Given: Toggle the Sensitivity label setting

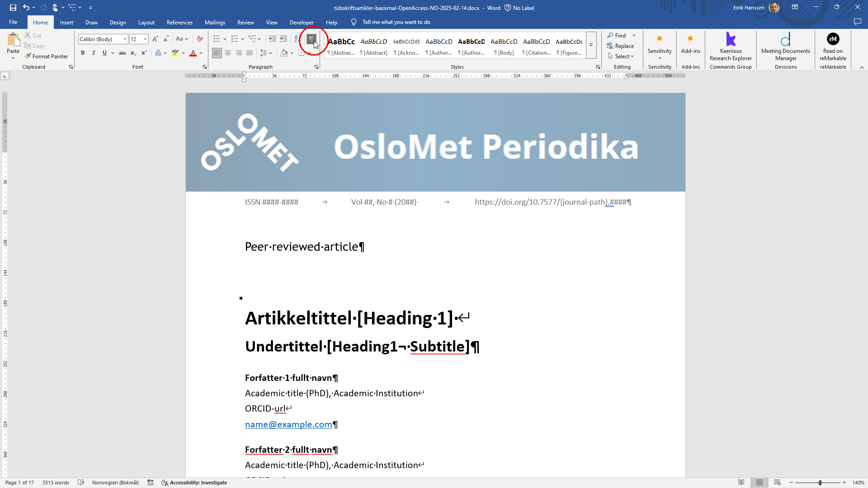Looking at the screenshot, I should (x=659, y=45).
